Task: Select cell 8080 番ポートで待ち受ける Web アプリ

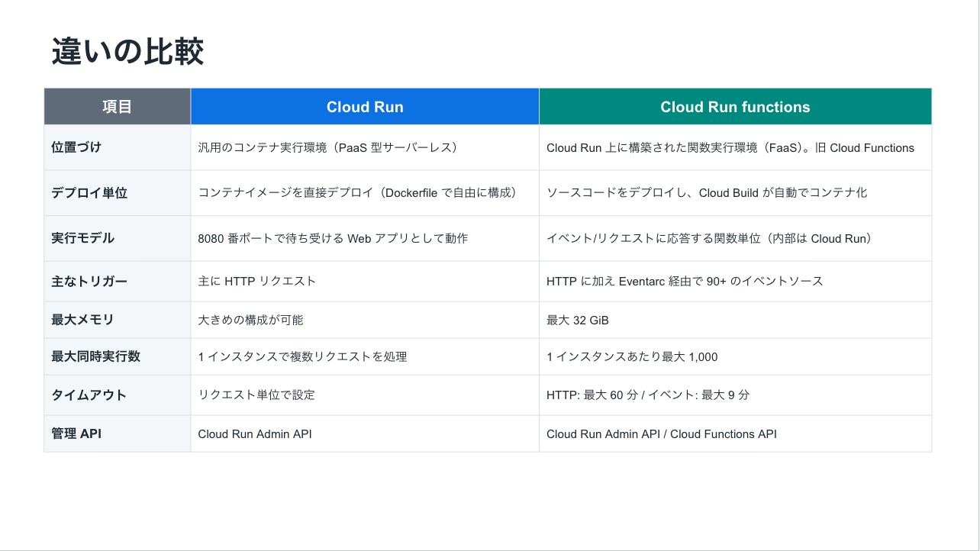Action: pyautogui.click(x=365, y=238)
